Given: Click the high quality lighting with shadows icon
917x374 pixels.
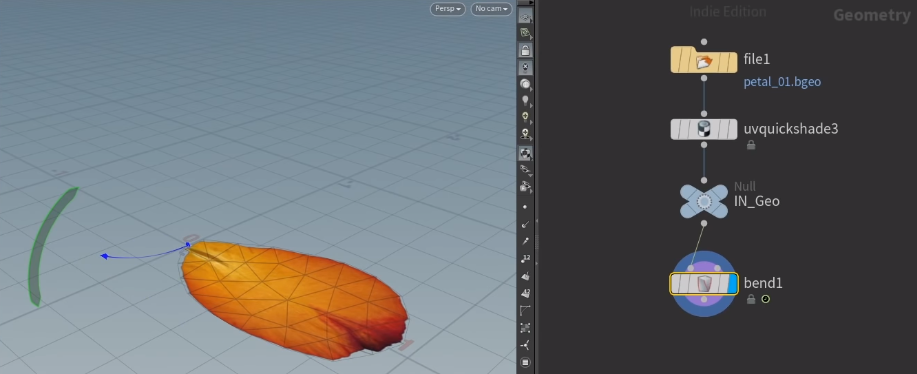Looking at the screenshot, I should (x=525, y=135).
